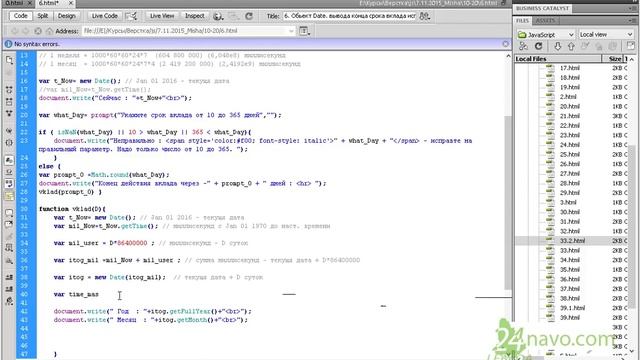Click Recent Snippets icon in coding toolbar
Screen dimensions: 640x360
coord(9,248)
